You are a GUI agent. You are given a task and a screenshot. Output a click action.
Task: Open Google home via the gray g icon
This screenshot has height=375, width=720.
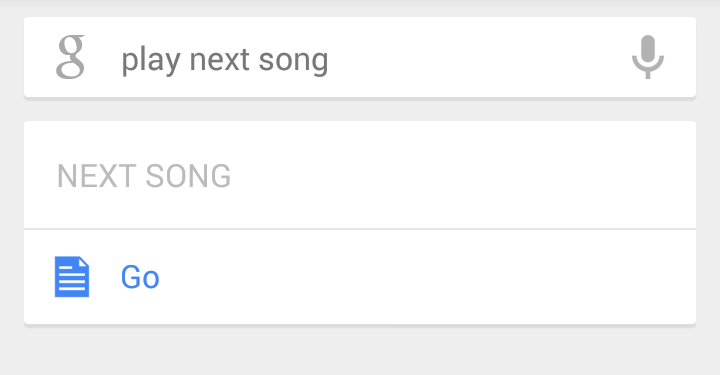click(70, 57)
